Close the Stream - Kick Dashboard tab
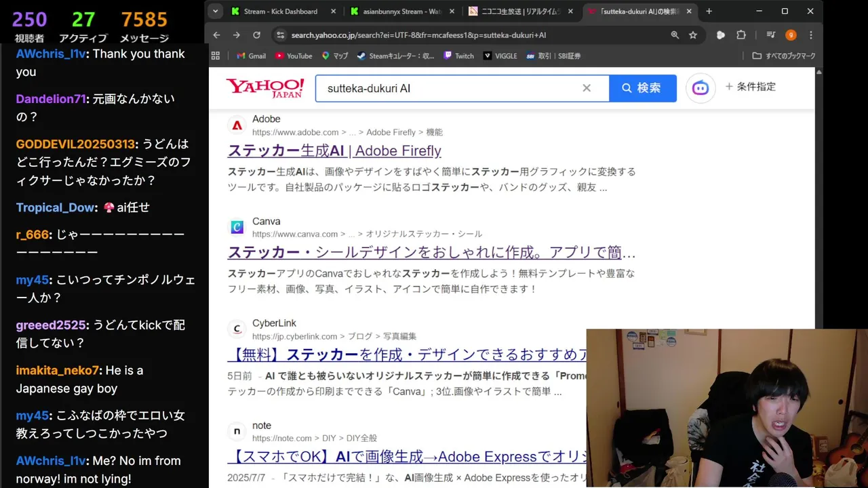 coord(333,12)
